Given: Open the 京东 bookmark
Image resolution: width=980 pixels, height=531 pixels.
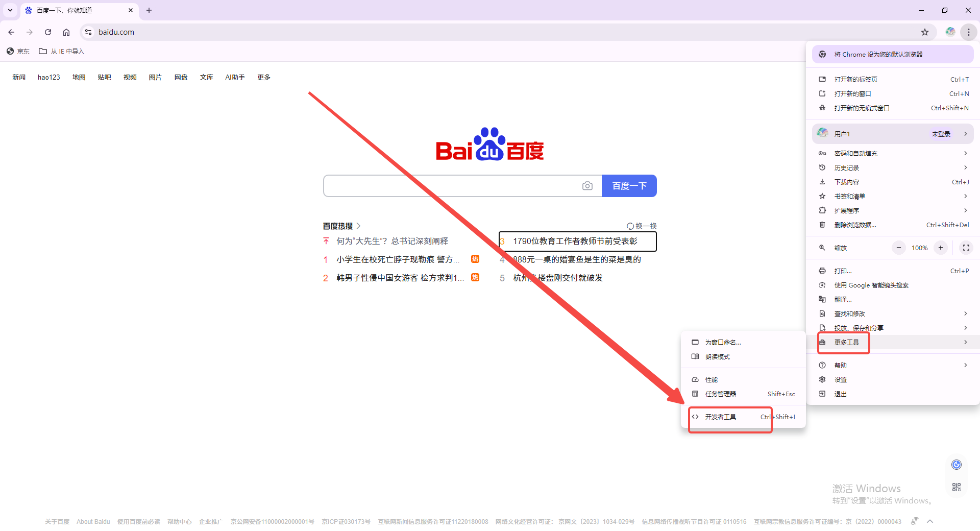Looking at the screenshot, I should [18, 51].
